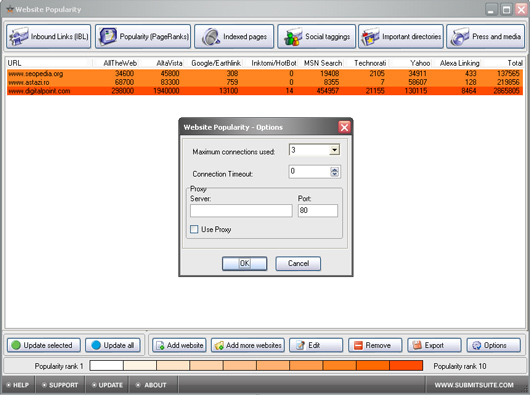Open the Inbound Links (IBL) tab
Screen dimensions: 530x395
click(48, 36)
